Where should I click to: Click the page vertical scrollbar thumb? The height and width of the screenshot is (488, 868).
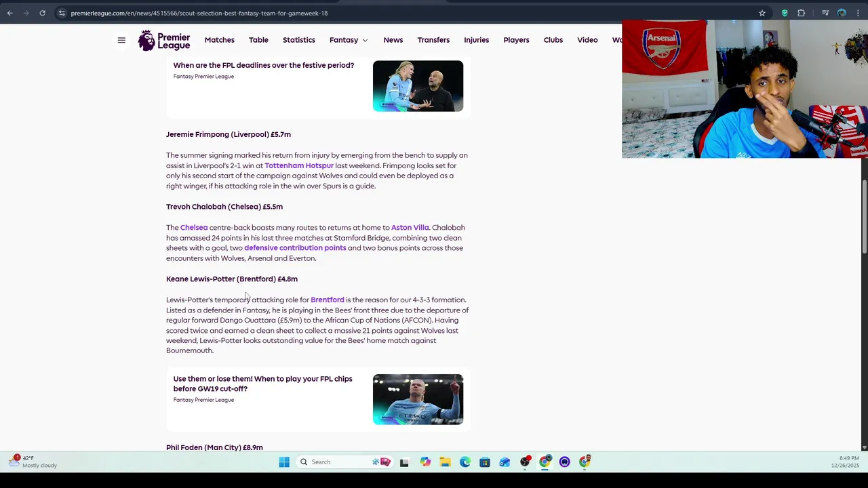click(864, 217)
